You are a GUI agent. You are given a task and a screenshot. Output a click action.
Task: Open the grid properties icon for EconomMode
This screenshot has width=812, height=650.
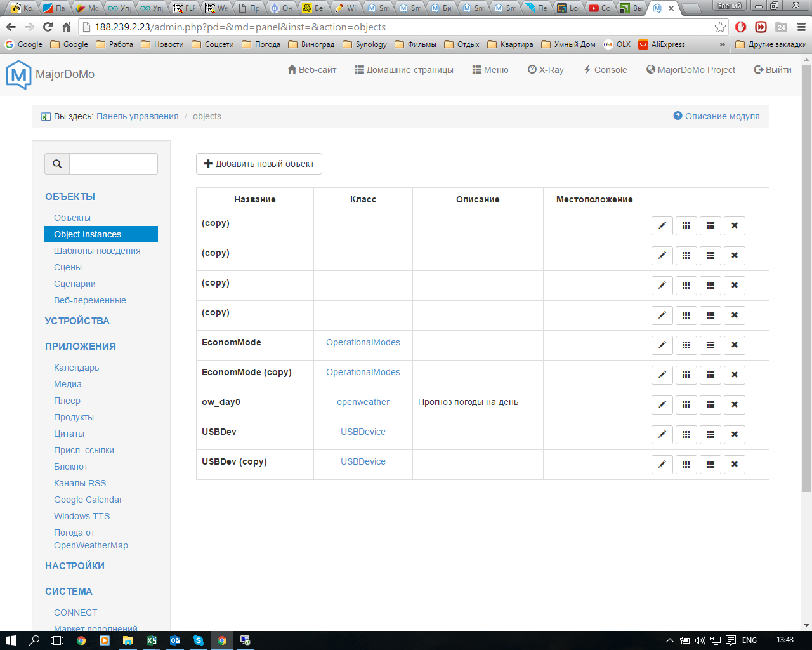[x=686, y=345]
